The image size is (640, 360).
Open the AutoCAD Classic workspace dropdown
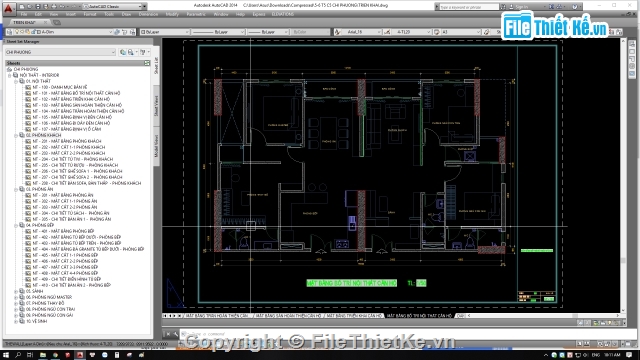114,7
